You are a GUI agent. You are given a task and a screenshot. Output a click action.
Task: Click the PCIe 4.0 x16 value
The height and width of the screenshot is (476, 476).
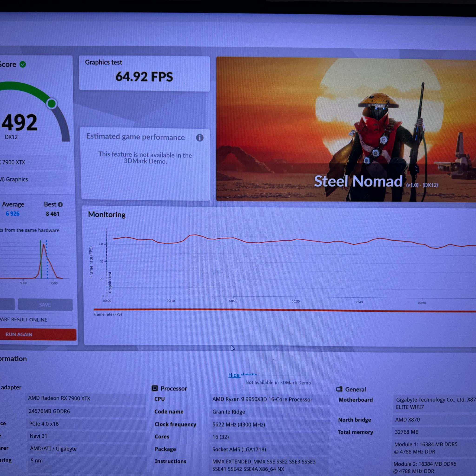86,424
